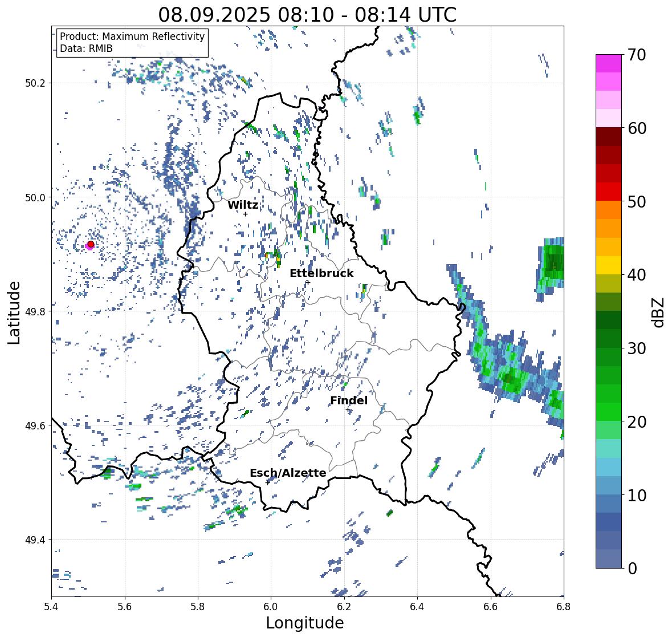Click the 5.6 longitude tick label

coord(125,607)
